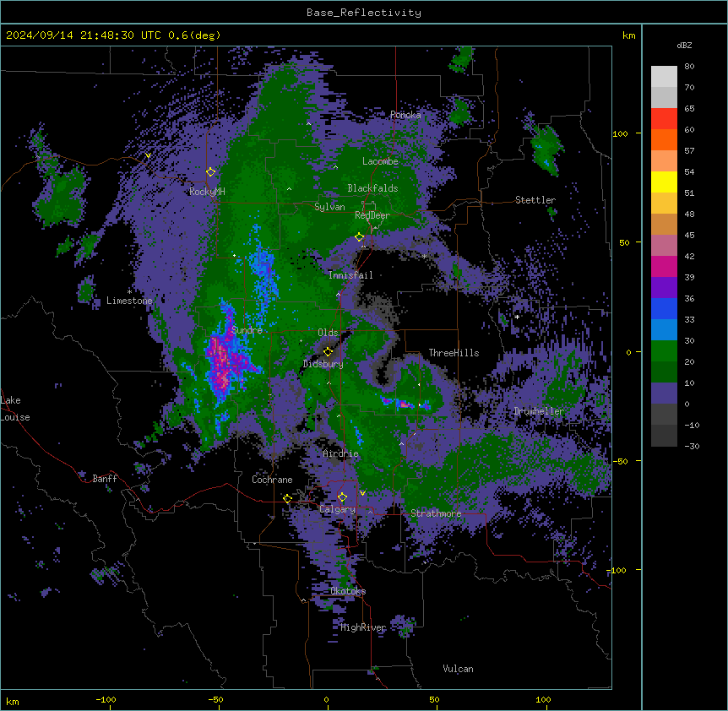Click the lightest gray band at legend top
This screenshot has height=711, width=728.
(664, 76)
